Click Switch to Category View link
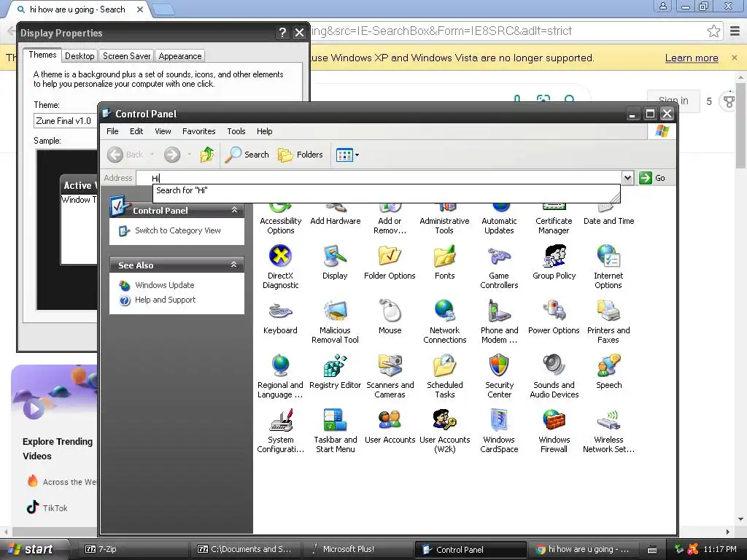 [178, 230]
